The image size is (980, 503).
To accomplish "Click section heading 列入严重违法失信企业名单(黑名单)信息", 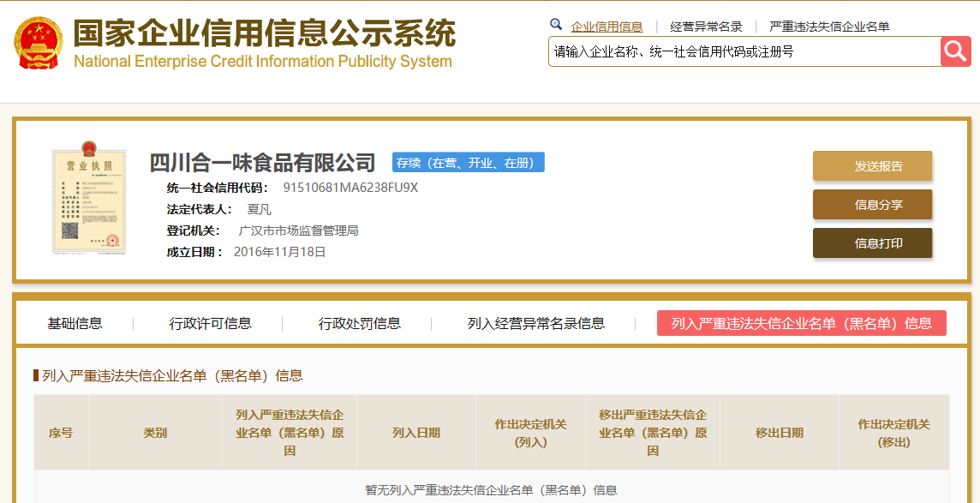I will pos(172,375).
